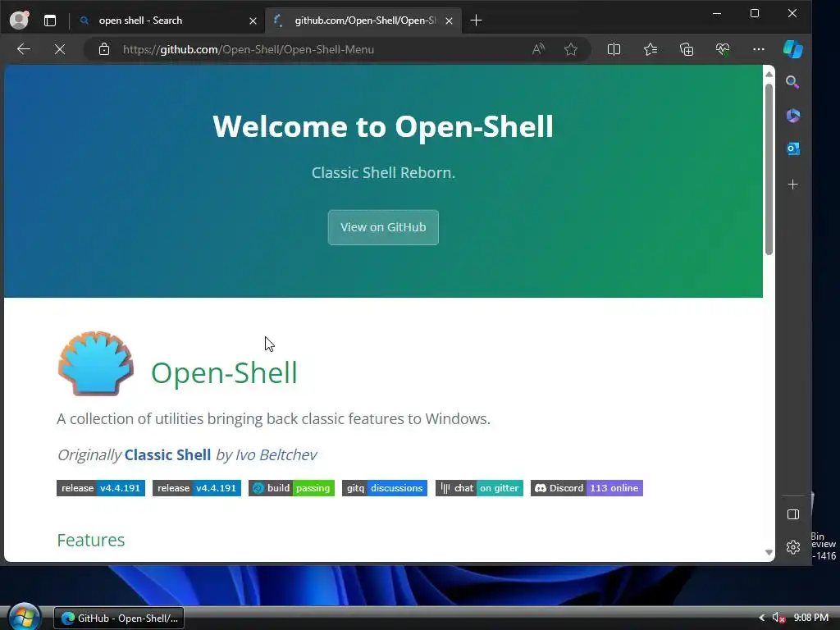Go back using the back arrow
This screenshot has width=840, height=630.
pos(24,49)
